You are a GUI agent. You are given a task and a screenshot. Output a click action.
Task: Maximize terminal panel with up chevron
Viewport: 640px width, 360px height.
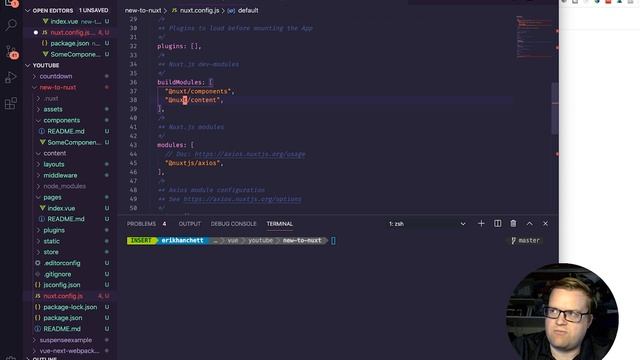529,224
